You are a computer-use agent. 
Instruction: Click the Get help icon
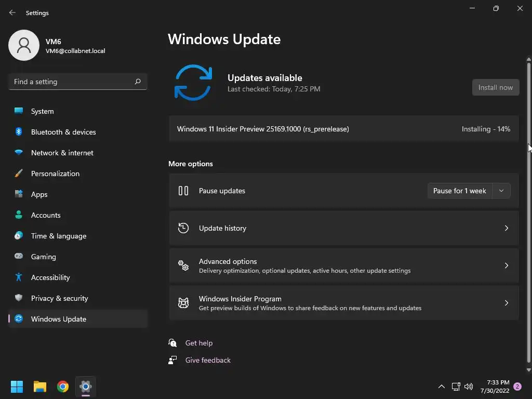172,343
